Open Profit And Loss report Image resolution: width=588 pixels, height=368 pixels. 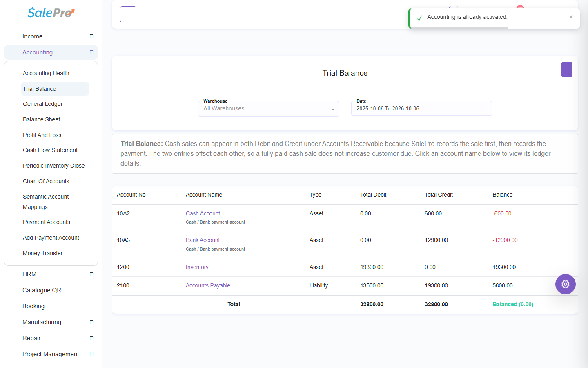[x=42, y=135]
